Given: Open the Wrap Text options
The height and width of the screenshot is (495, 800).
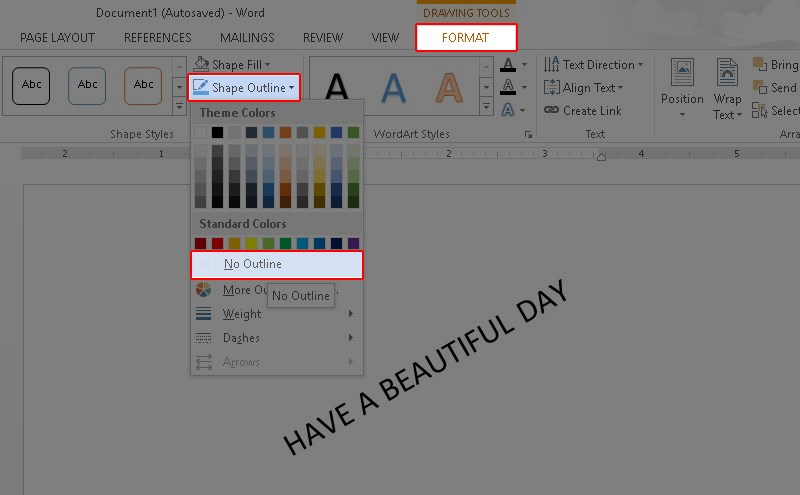Looking at the screenshot, I should (x=727, y=89).
